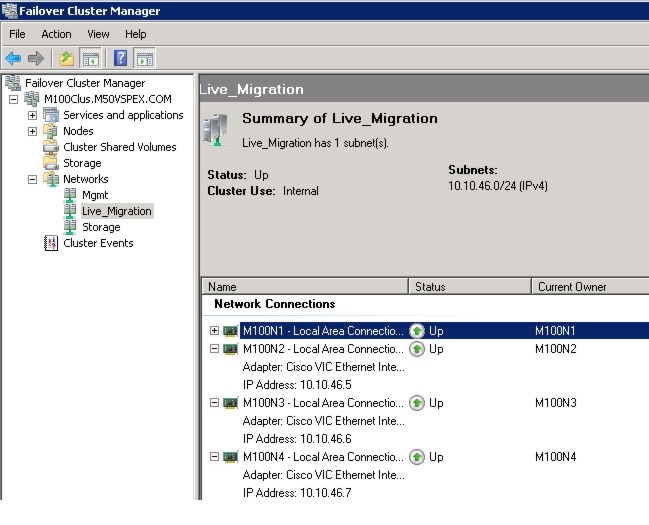This screenshot has height=525, width=649.
Task: Click the M100N2 network adapter card icon
Action: coord(230,349)
